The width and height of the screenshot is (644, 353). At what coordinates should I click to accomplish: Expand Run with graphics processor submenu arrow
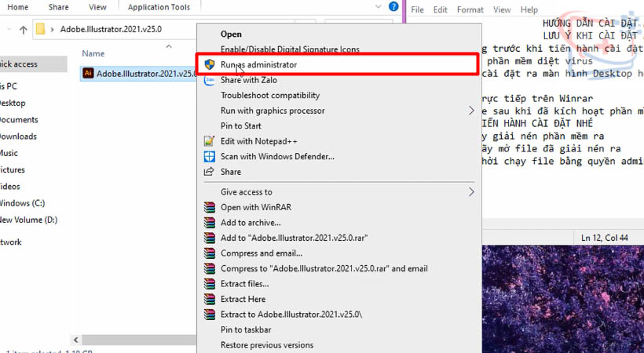point(471,111)
